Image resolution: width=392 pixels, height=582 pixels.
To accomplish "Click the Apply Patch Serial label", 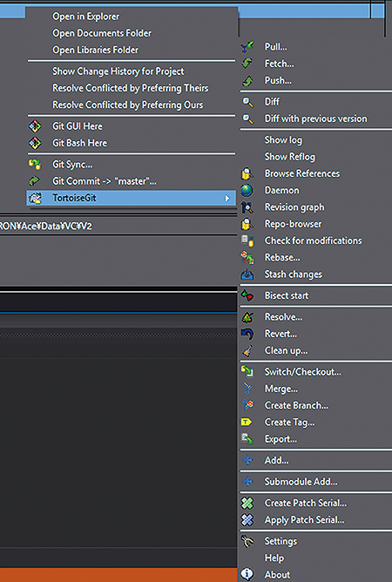I will pyautogui.click(x=304, y=520).
